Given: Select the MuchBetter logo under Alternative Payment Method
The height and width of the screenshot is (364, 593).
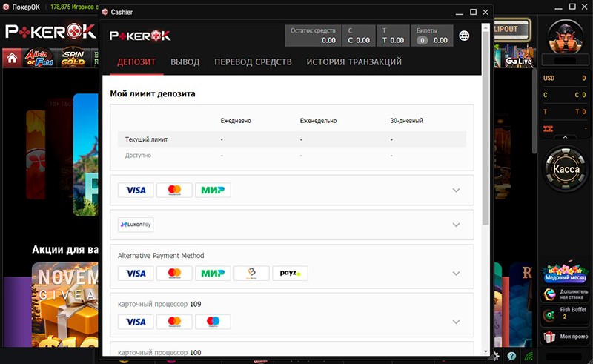Looking at the screenshot, I should click(x=251, y=274).
